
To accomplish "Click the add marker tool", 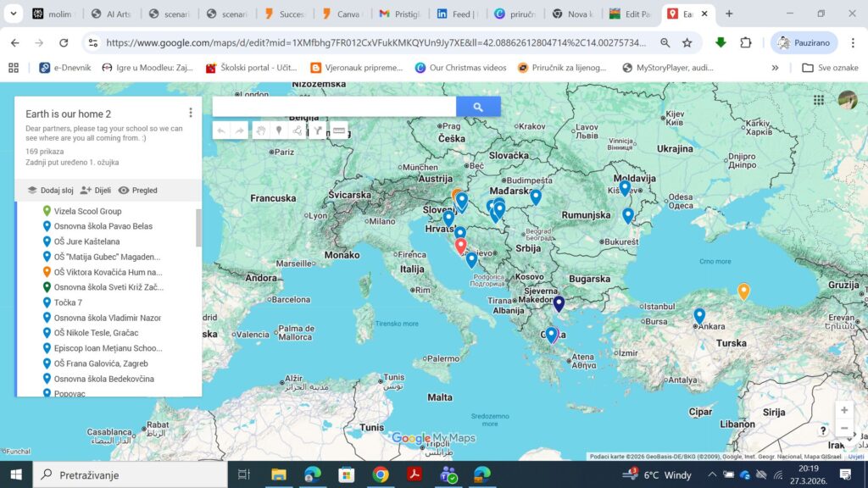I will click(x=279, y=130).
